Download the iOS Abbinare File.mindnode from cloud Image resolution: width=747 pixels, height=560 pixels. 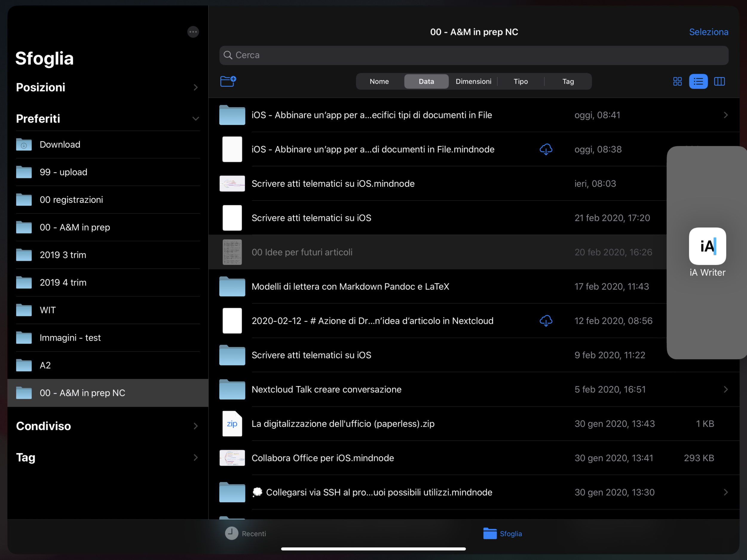tap(546, 149)
